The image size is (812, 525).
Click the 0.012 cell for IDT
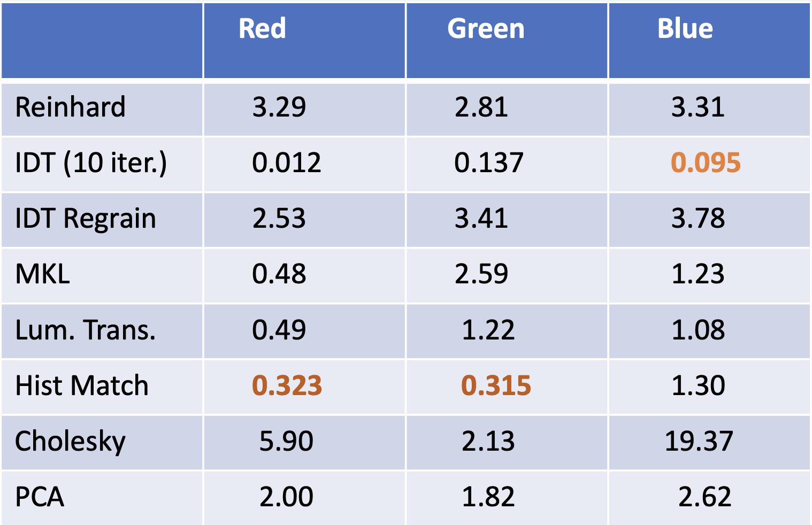pos(287,163)
